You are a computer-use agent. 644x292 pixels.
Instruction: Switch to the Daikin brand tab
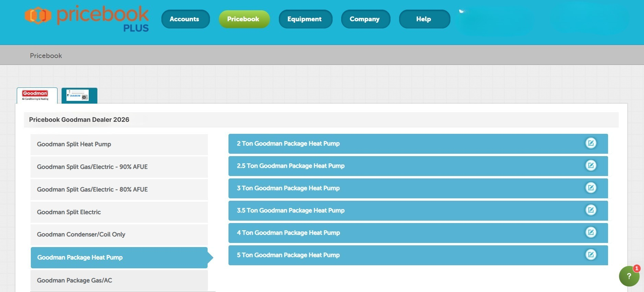[79, 95]
